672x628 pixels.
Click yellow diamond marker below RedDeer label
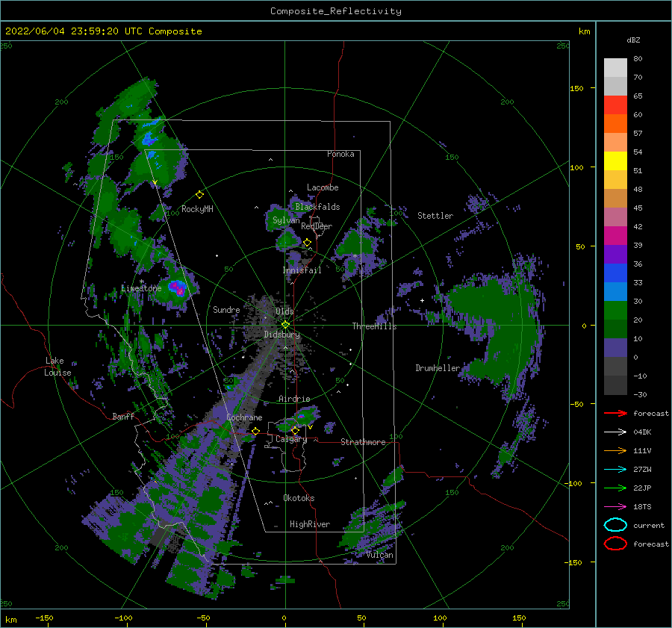pos(307,243)
